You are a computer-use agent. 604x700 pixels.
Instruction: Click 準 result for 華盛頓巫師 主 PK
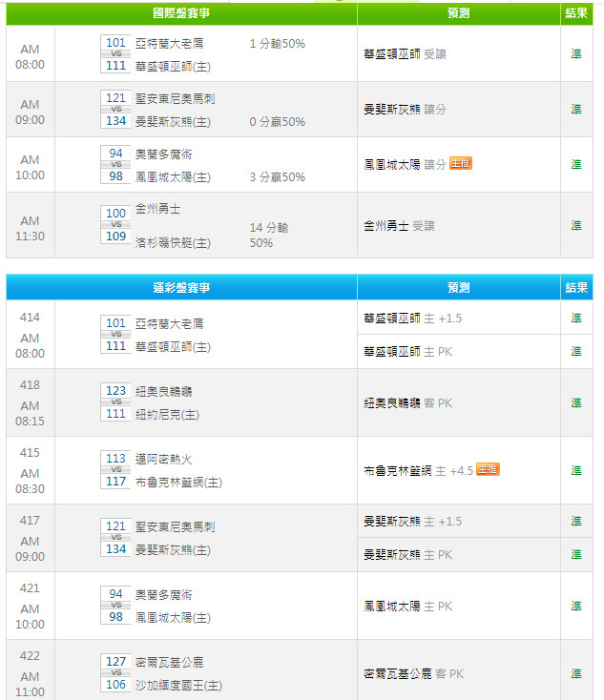[x=576, y=351]
